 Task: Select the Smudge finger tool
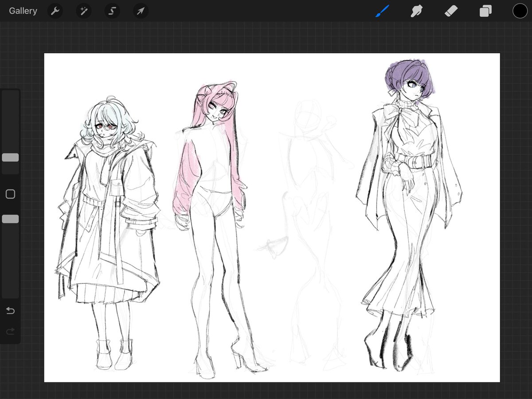point(416,11)
